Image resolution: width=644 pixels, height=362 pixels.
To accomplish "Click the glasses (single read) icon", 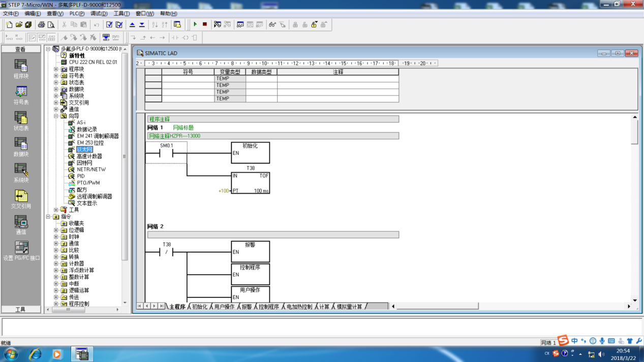I will coord(272,24).
